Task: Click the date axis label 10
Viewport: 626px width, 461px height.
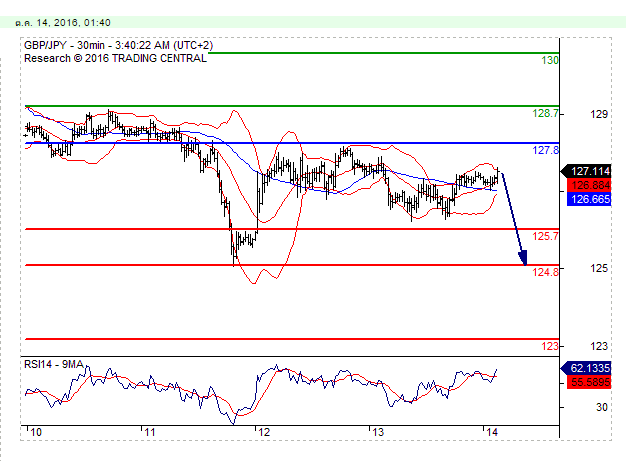Action: coord(36,432)
